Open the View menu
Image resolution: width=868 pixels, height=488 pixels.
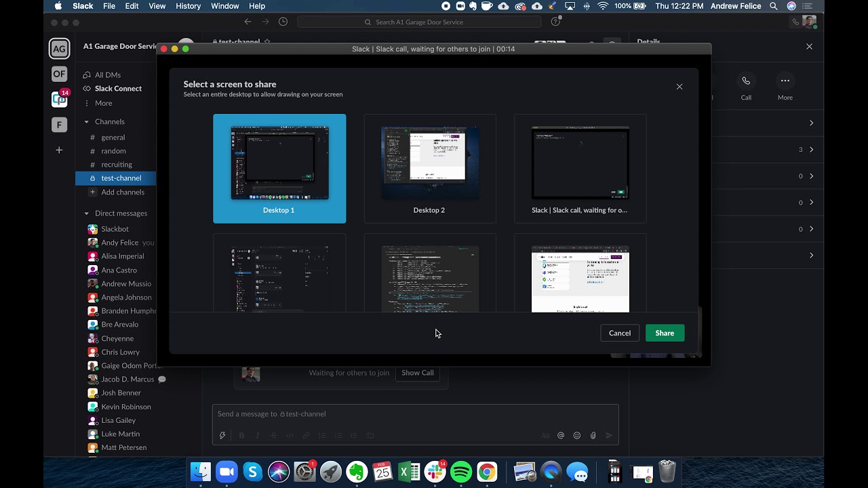pos(157,6)
